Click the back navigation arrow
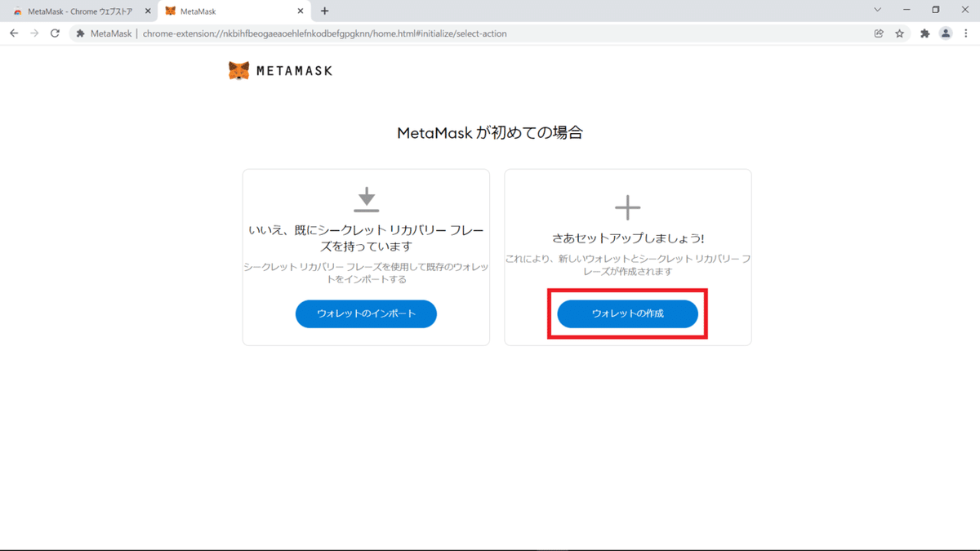The image size is (980, 551). pos(13,33)
